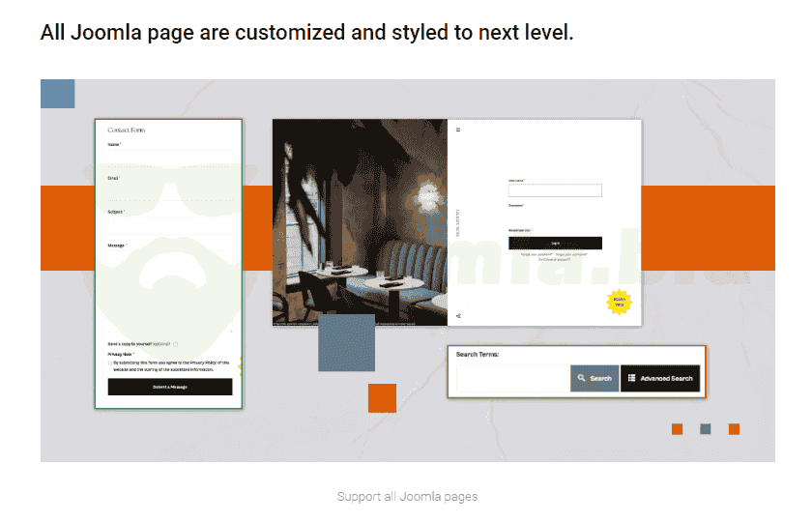Click the magnifier icon on Search button
The height and width of the screenshot is (522, 812).
tap(581, 378)
